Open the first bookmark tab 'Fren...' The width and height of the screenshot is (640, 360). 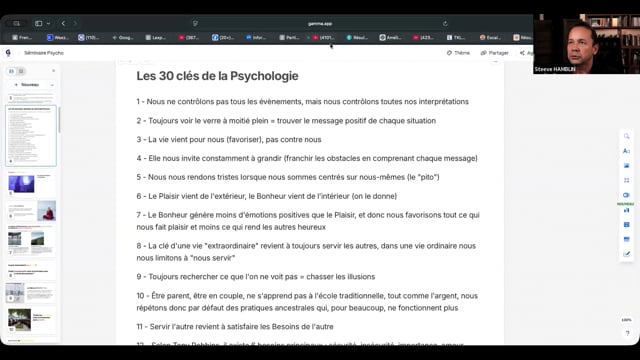[x=22, y=38]
